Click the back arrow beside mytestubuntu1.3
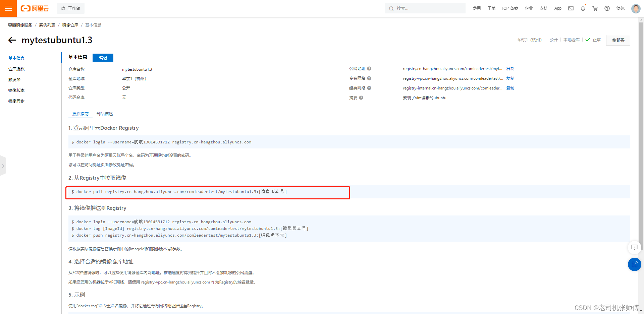This screenshot has height=314, width=644. [12, 40]
